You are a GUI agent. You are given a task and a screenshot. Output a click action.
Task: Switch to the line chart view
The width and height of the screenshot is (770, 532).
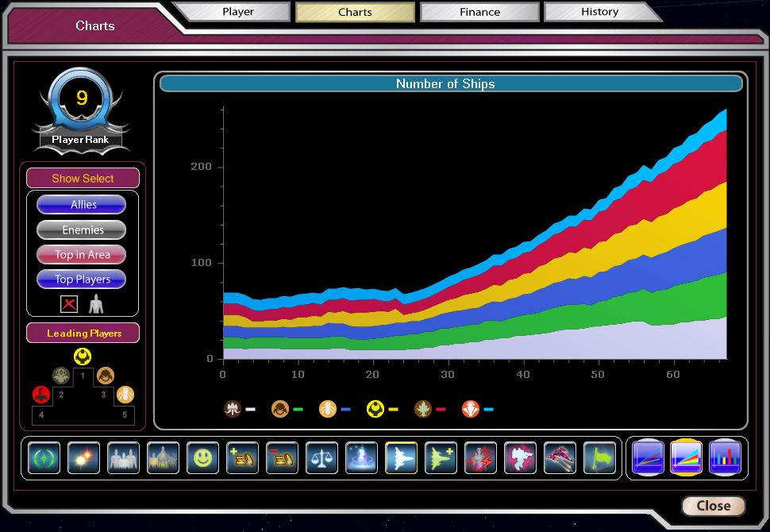(649, 457)
